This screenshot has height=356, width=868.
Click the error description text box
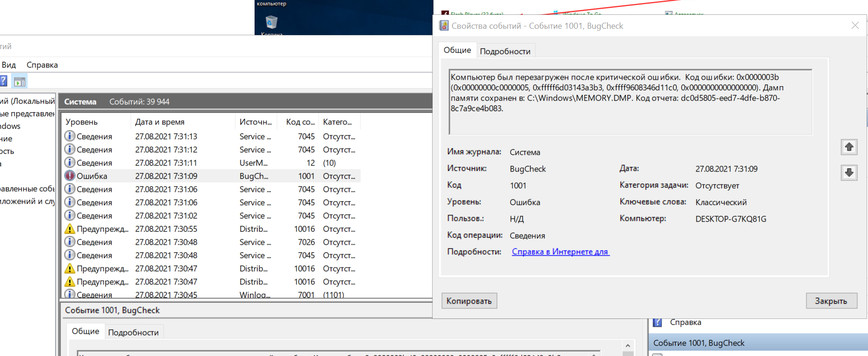631,102
